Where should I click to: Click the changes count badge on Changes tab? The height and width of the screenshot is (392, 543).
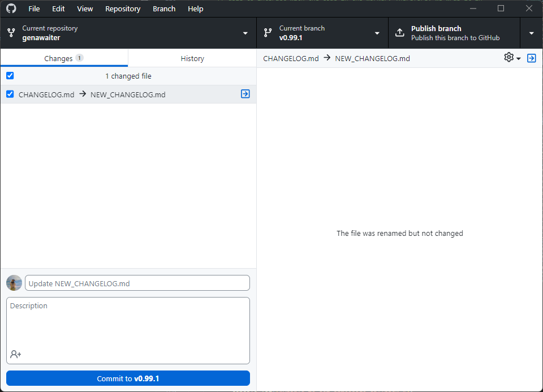pyautogui.click(x=79, y=58)
